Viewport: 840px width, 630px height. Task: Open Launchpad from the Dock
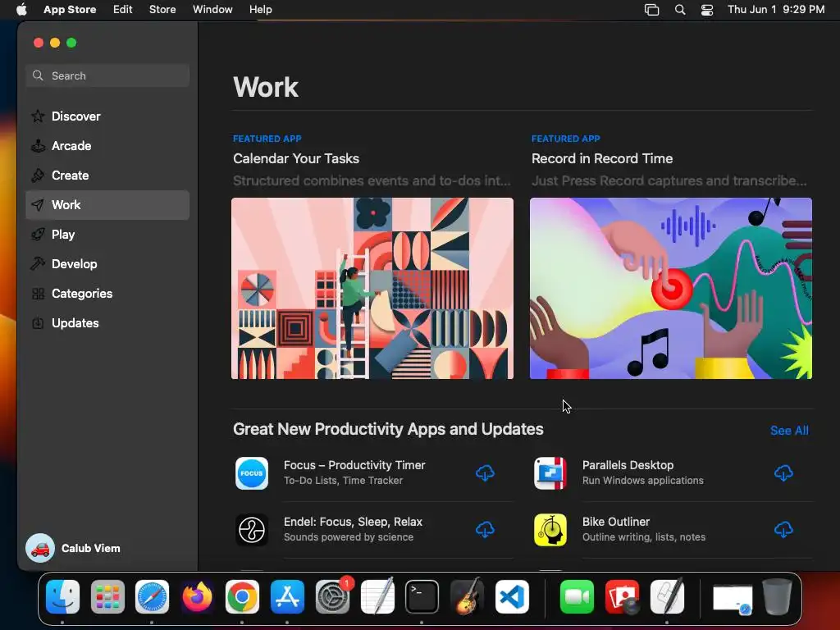[107, 596]
